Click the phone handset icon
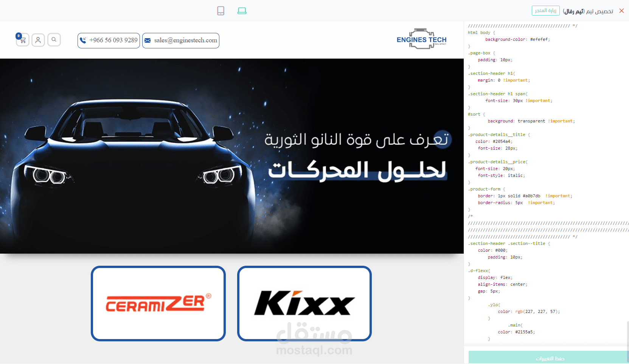Screen dimensions: 629x364 click(x=83, y=40)
